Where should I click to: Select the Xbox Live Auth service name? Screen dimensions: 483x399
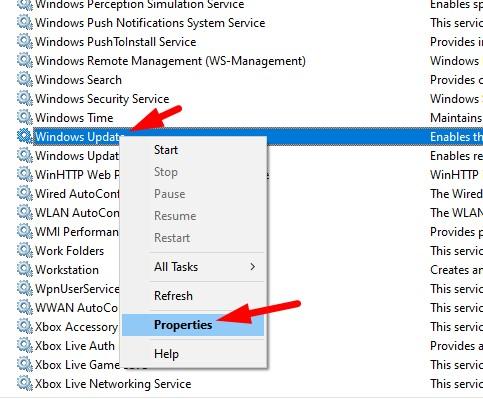point(75,346)
